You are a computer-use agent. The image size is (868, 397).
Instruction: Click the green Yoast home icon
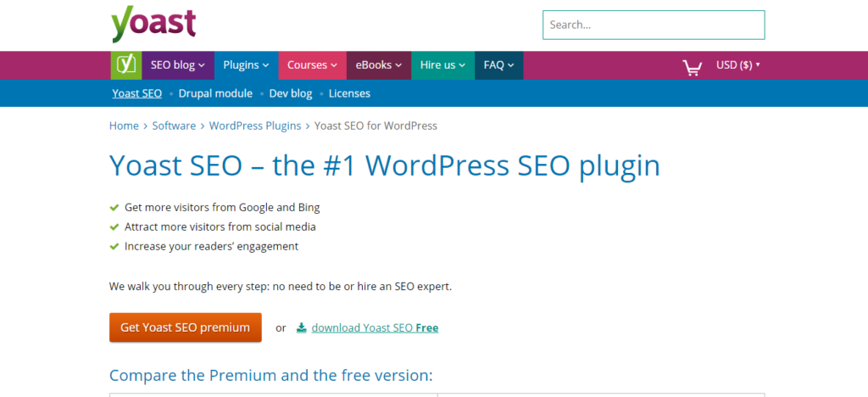125,65
